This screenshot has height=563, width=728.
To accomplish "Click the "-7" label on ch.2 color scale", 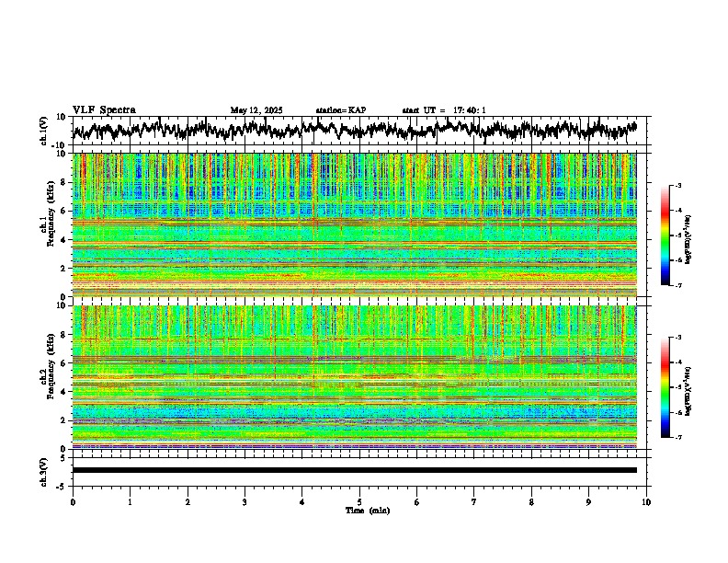I will pyautogui.click(x=678, y=438).
